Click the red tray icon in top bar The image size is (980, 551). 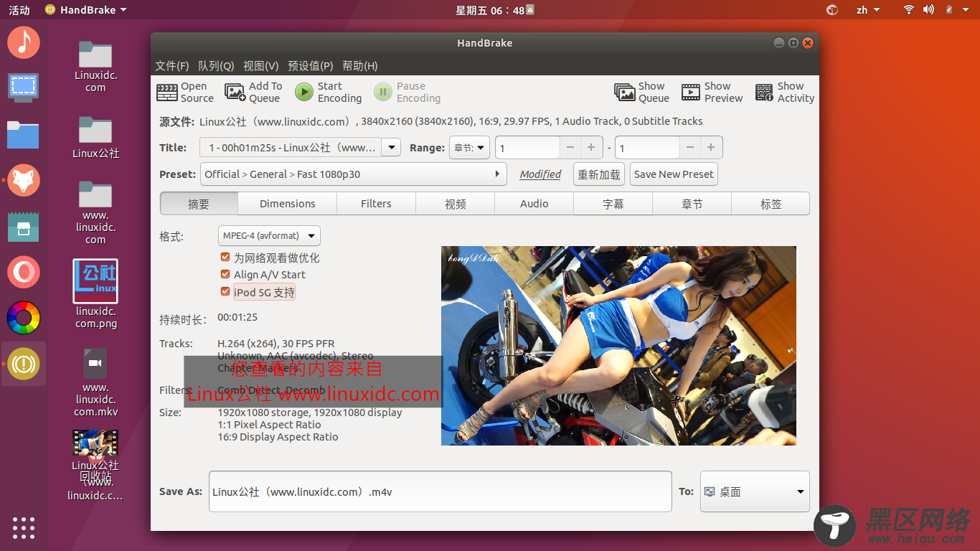(832, 10)
